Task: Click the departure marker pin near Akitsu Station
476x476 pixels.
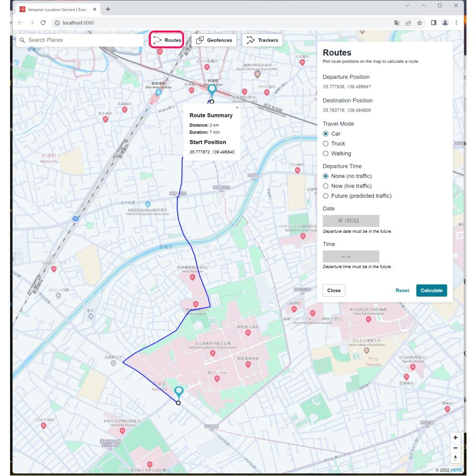Action: tap(212, 90)
